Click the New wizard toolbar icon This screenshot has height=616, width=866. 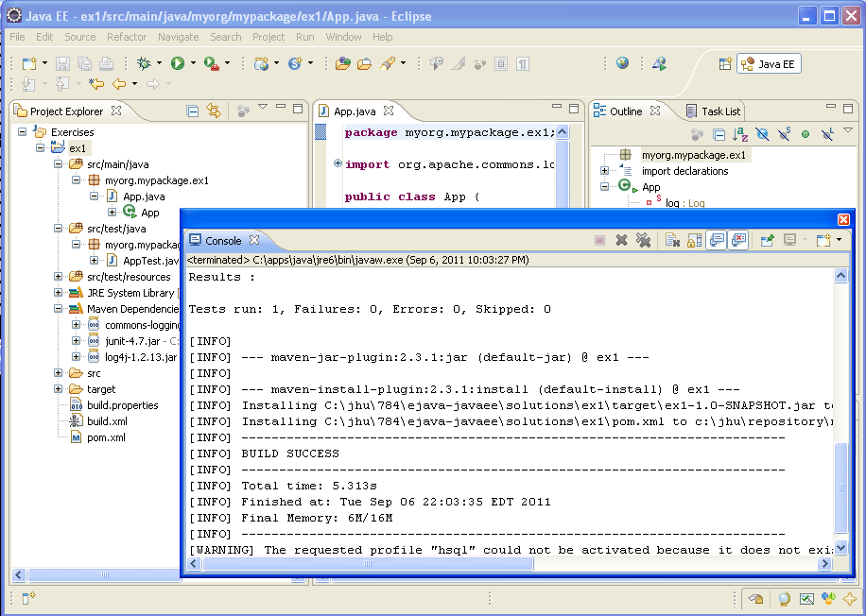[29, 64]
